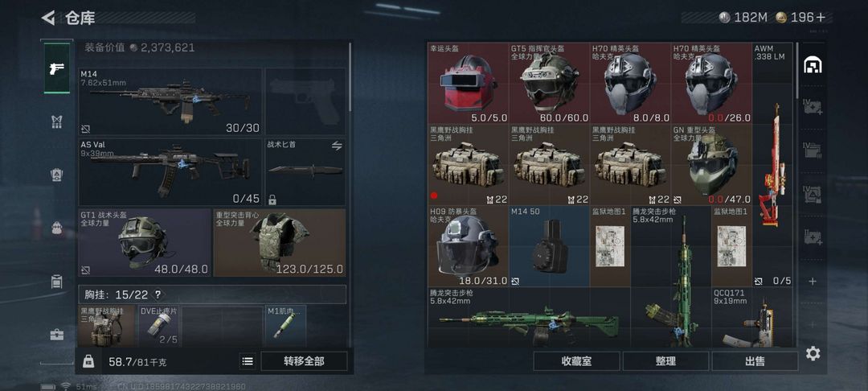Click the 整理 organize button
This screenshot has height=391, width=868.
coord(665,361)
